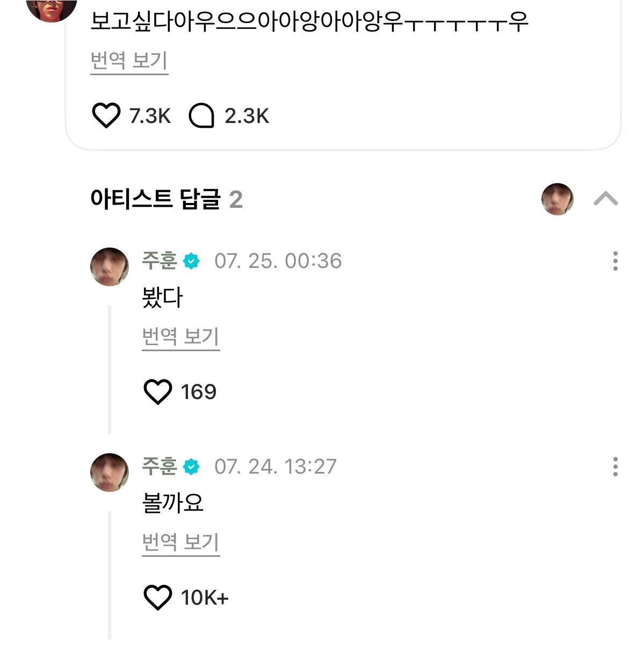Screen dimensions: 644x646
Task: Click verified badge on first 주훈 reply
Action: 191,262
